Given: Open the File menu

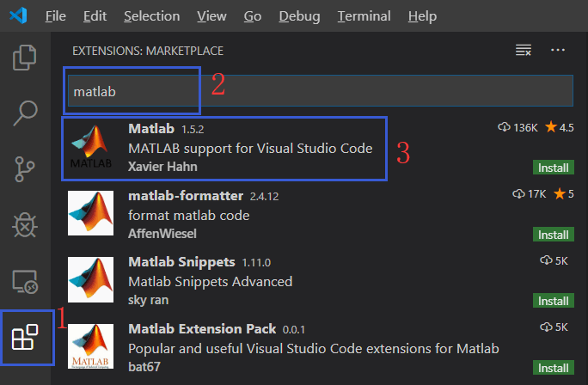Looking at the screenshot, I should 55,16.
